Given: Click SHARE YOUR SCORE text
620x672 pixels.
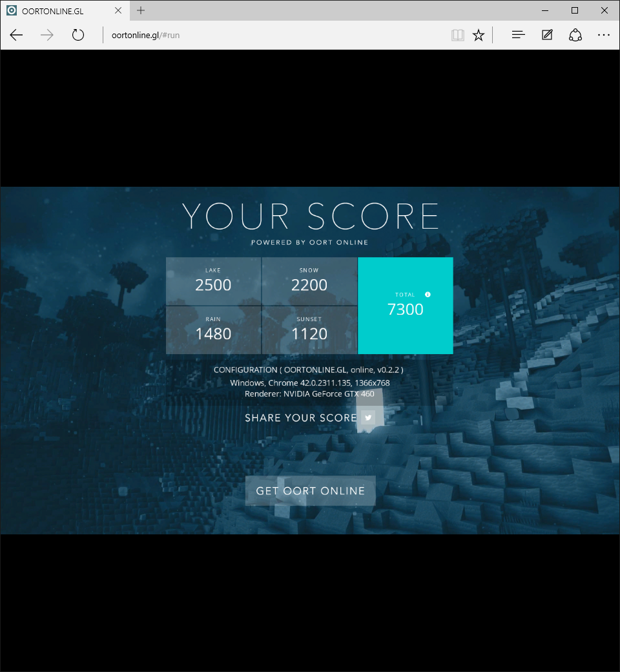Looking at the screenshot, I should pos(301,418).
